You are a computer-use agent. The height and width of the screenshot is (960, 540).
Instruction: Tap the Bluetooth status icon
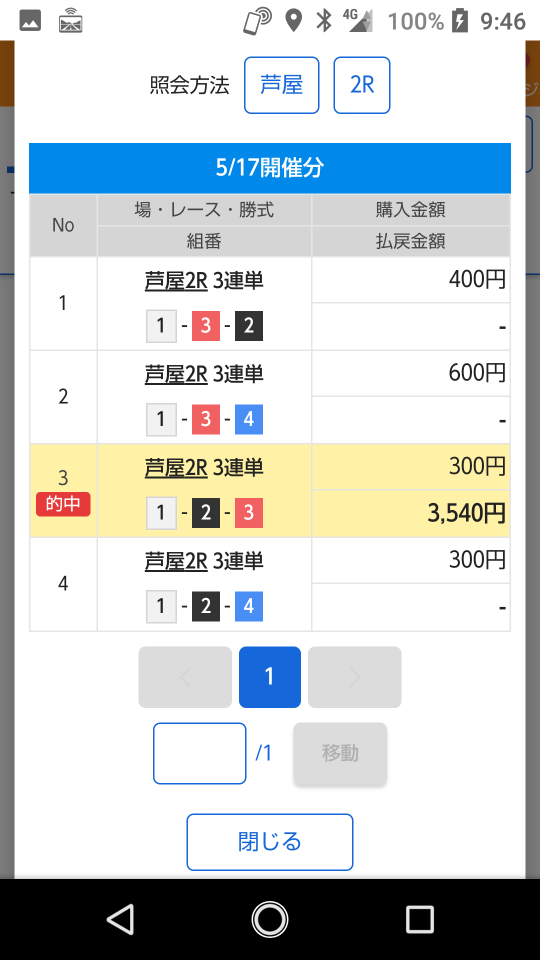(323, 21)
